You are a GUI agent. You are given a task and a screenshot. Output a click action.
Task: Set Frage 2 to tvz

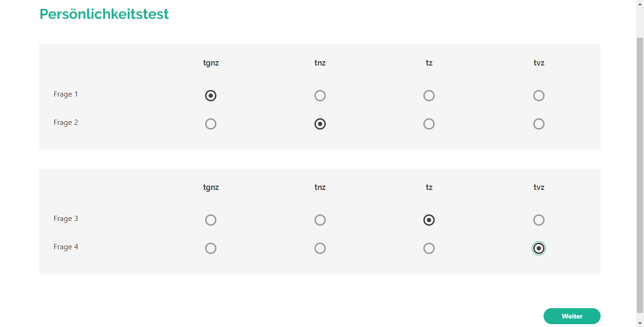(x=539, y=124)
